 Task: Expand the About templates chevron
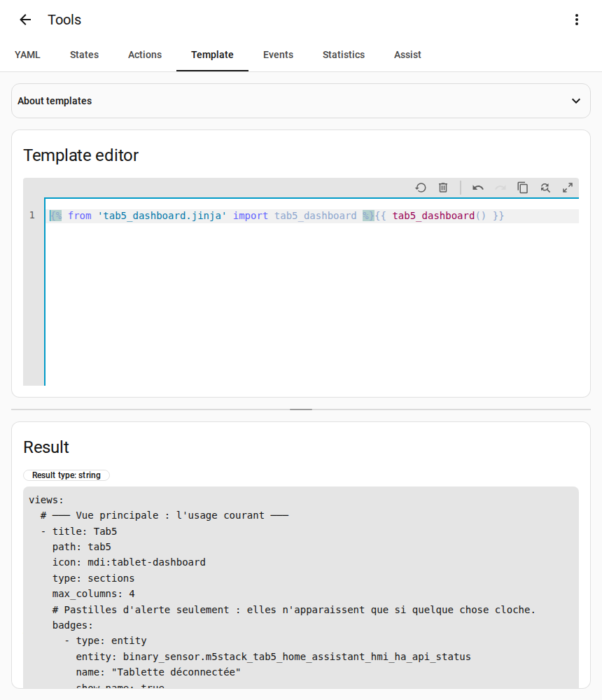(576, 101)
